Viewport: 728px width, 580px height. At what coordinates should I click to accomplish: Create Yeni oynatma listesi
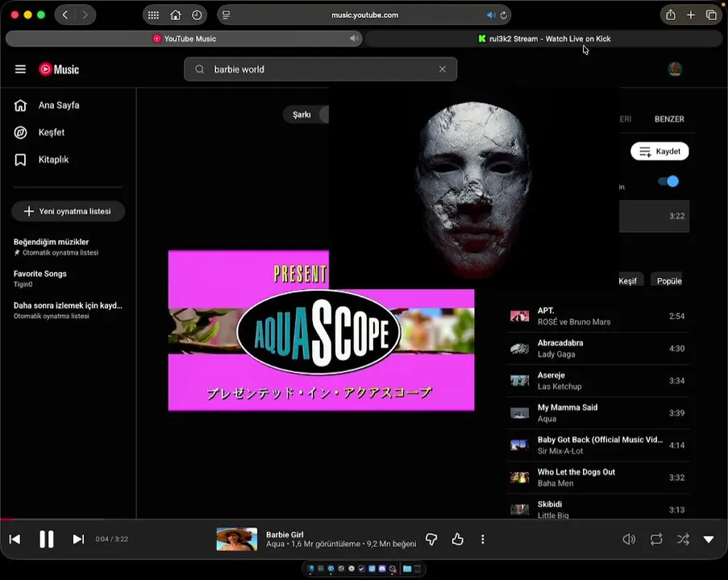point(68,211)
